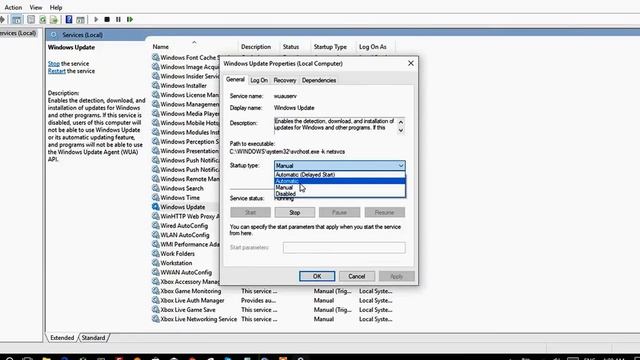Image resolution: width=640 pixels, height=360 pixels.
Task: Switch to the Recovery tab
Action: click(284, 80)
